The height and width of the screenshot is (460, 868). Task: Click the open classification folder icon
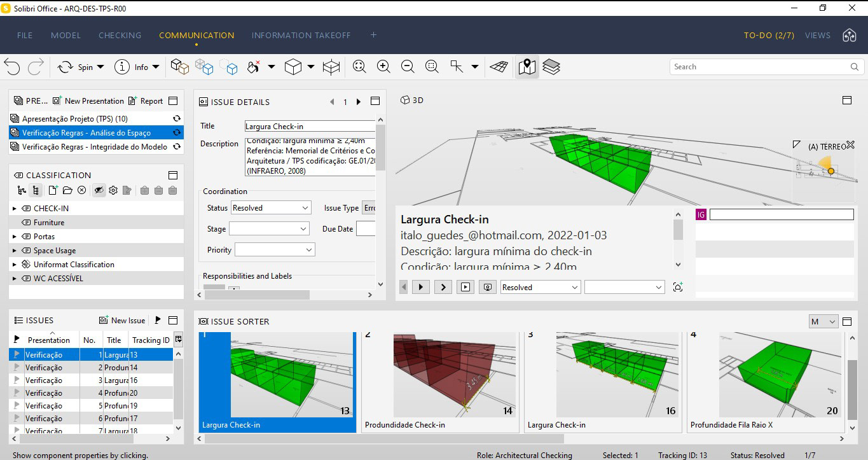67,190
